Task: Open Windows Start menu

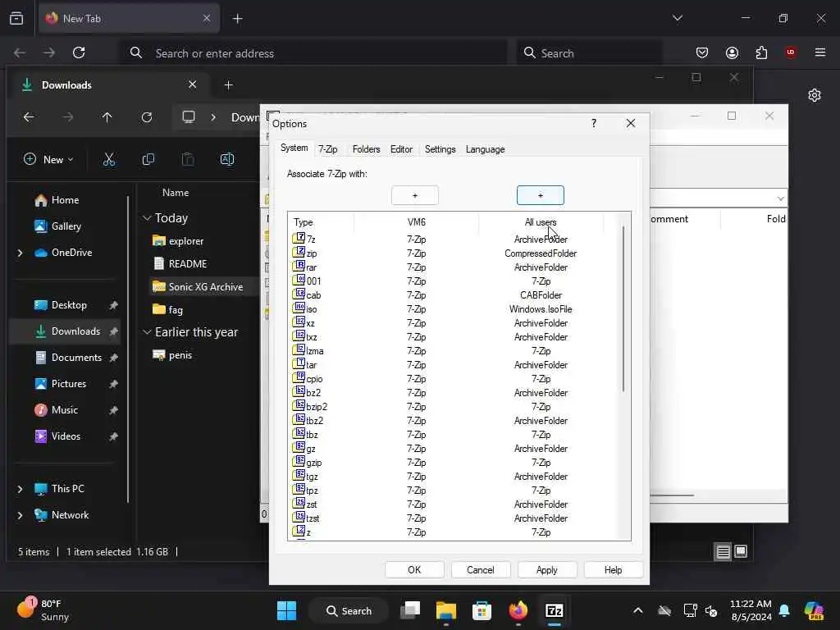Action: coord(286,610)
